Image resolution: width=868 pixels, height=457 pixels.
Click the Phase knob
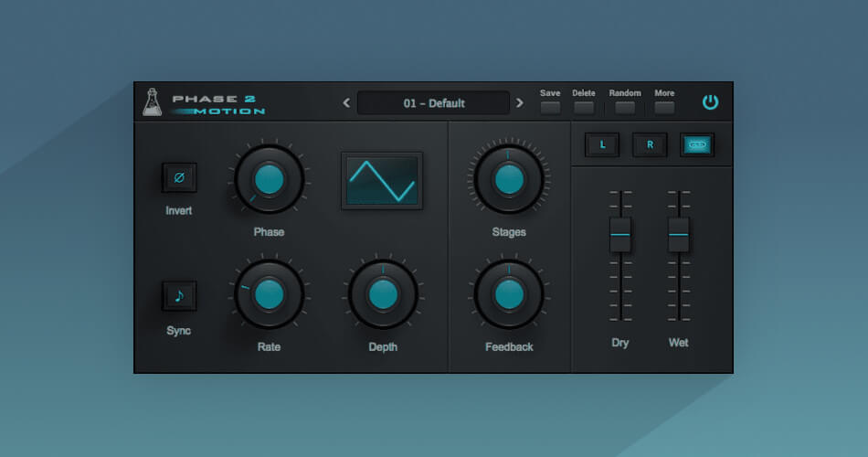click(269, 180)
